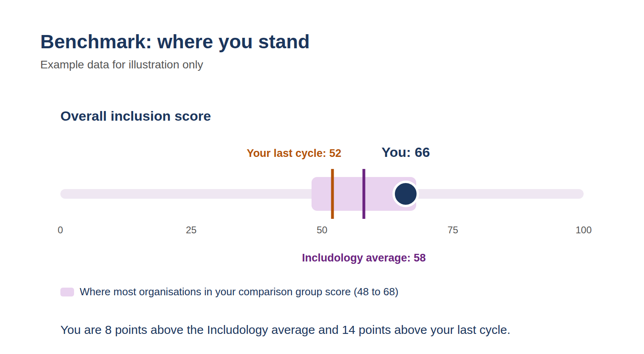This screenshot has width=644, height=354.
Task: Click the grey track left of the range band
Action: [x=186, y=194]
